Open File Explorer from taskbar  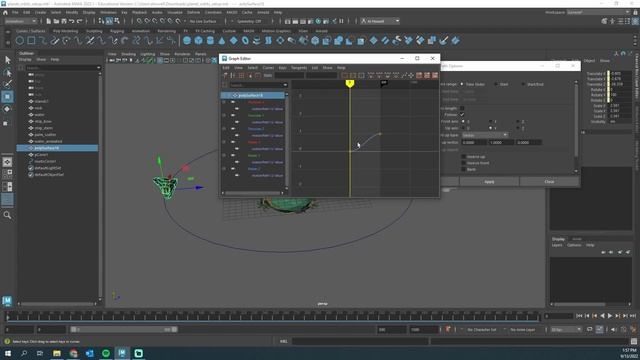click(57, 353)
